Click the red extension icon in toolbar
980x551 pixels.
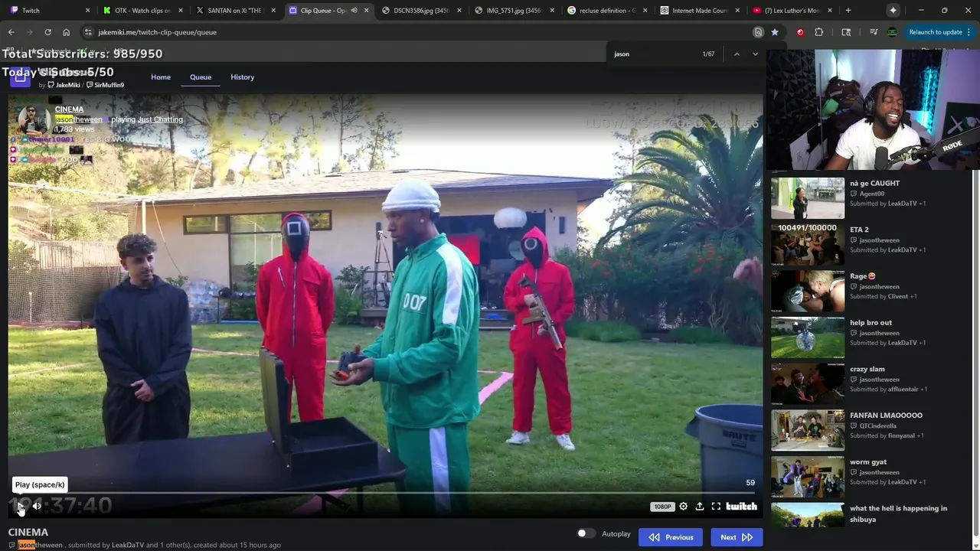800,32
